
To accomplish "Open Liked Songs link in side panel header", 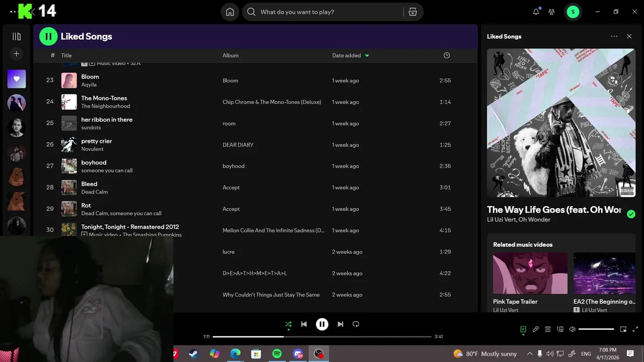I will coord(504,36).
